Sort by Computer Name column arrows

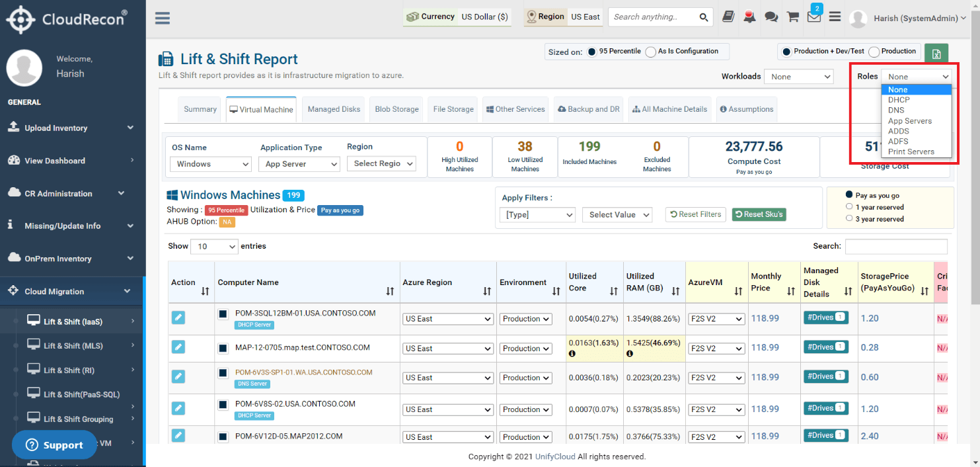coord(391,291)
